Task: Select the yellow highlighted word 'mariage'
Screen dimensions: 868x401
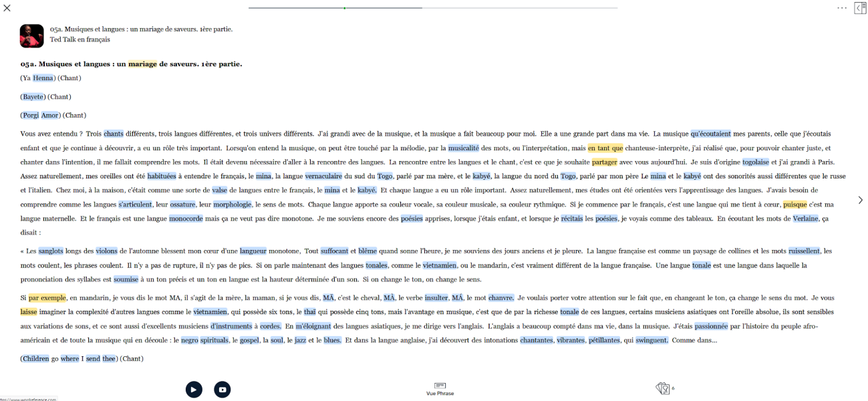Action: [142, 64]
